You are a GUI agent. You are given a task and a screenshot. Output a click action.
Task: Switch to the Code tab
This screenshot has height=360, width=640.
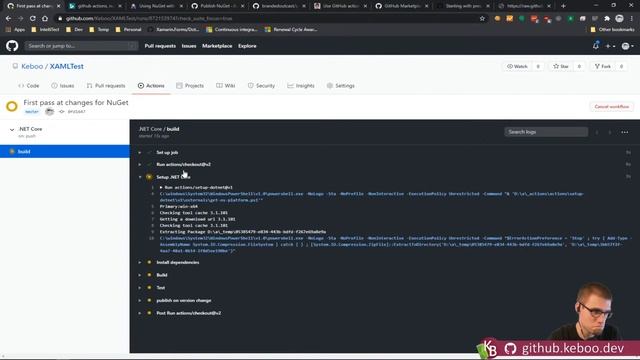point(29,86)
